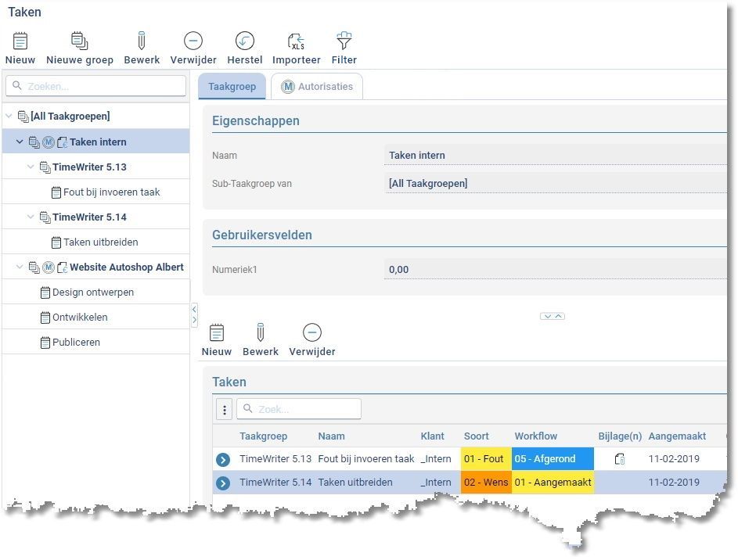Sort by the Workflow column header
This screenshot has width=738, height=560.
tap(535, 436)
